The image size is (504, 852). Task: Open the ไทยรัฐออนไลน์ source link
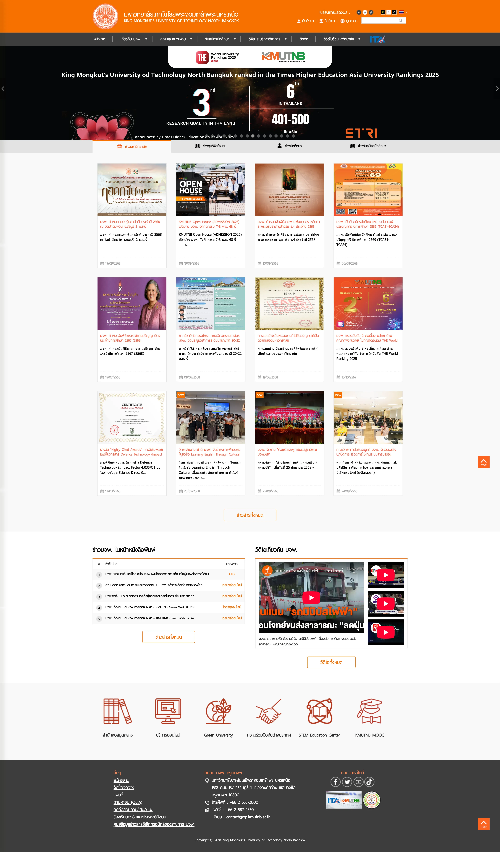click(232, 607)
